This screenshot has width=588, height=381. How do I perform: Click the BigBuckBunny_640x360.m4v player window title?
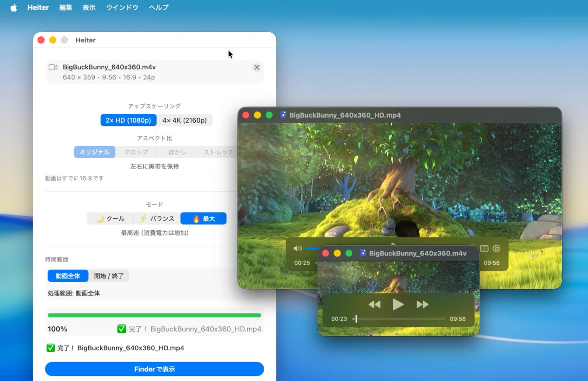(x=418, y=253)
